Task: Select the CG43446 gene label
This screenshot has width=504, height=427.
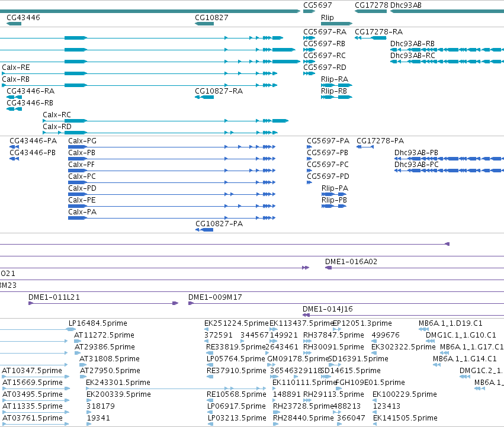Action: pos(23,18)
